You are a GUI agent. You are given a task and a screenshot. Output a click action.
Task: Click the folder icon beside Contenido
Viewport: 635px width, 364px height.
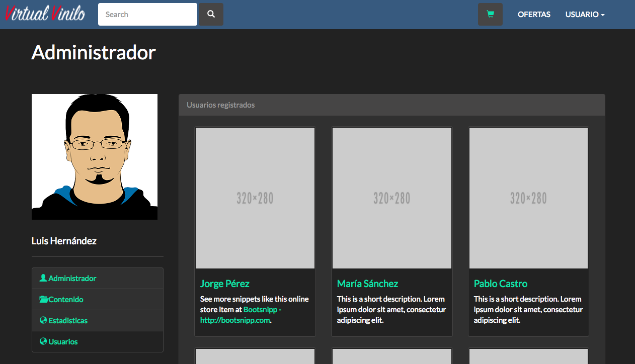click(44, 299)
